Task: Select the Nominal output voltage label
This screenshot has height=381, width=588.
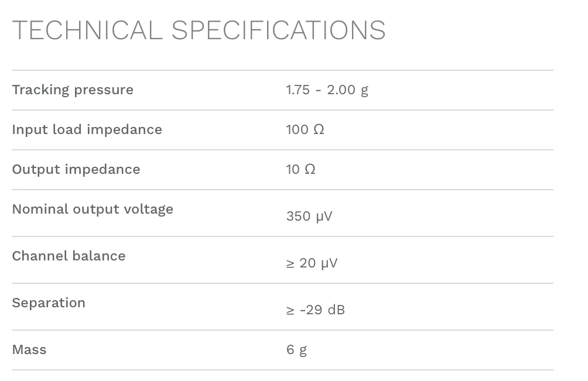Action: 93,210
